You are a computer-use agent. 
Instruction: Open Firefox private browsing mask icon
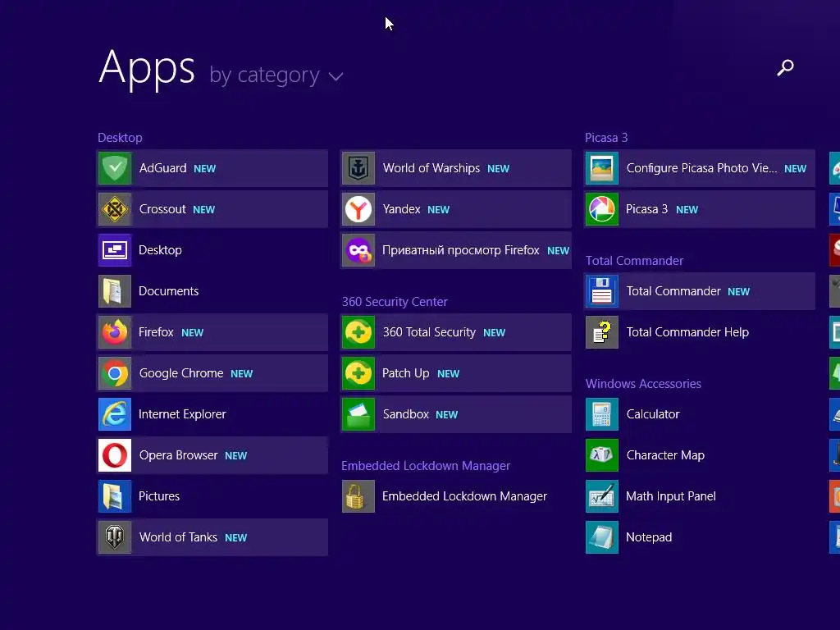point(358,250)
